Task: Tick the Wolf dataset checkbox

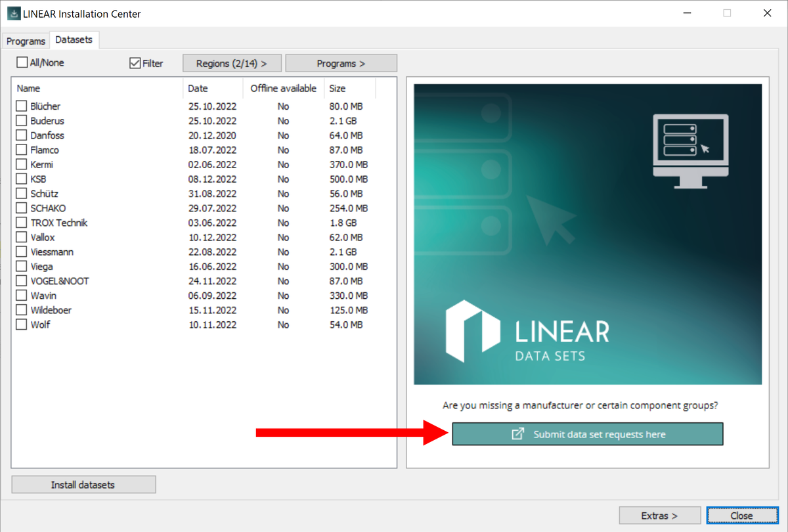Action: pos(21,324)
